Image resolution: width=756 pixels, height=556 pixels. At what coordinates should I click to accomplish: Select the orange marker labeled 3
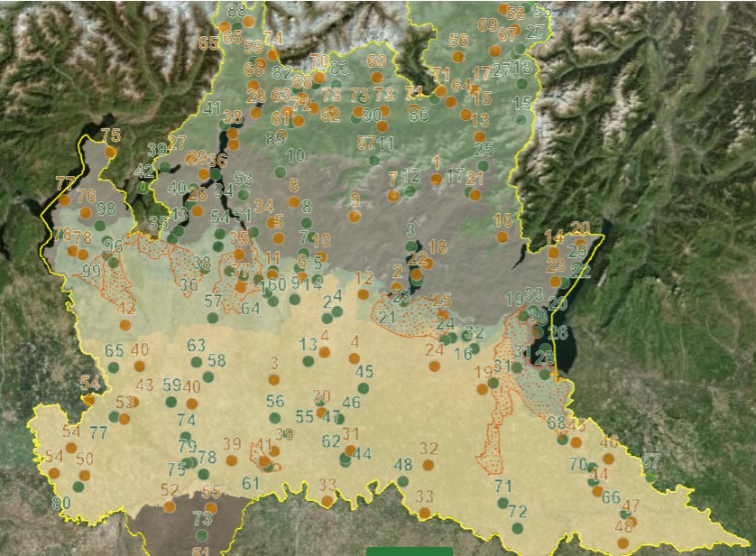pyautogui.click(x=274, y=379)
